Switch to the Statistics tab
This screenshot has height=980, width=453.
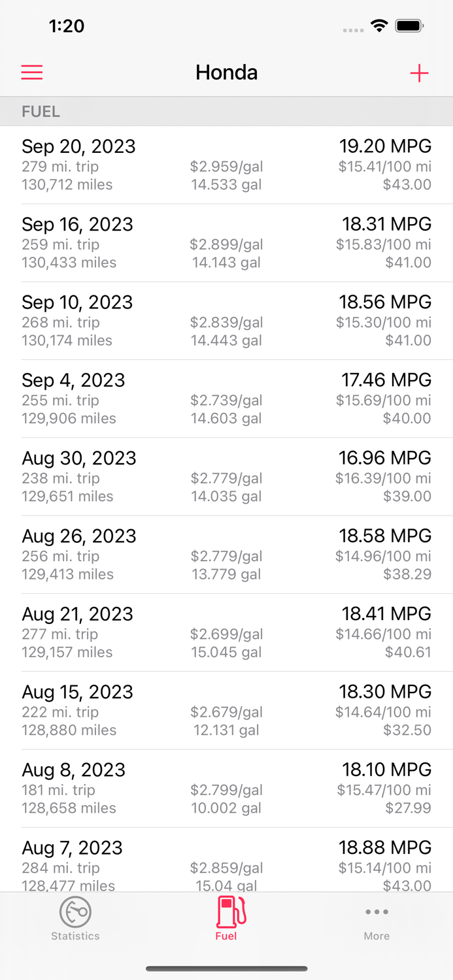[x=75, y=919]
